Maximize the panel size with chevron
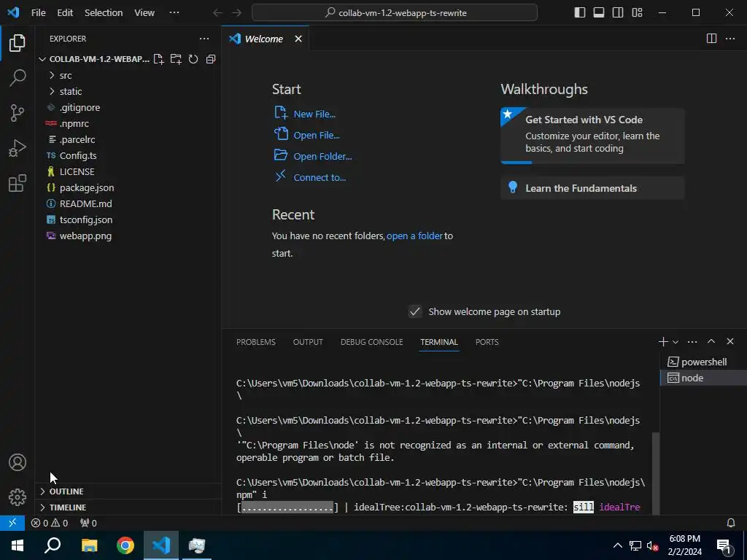Viewport: 747px width, 560px height. 711,341
